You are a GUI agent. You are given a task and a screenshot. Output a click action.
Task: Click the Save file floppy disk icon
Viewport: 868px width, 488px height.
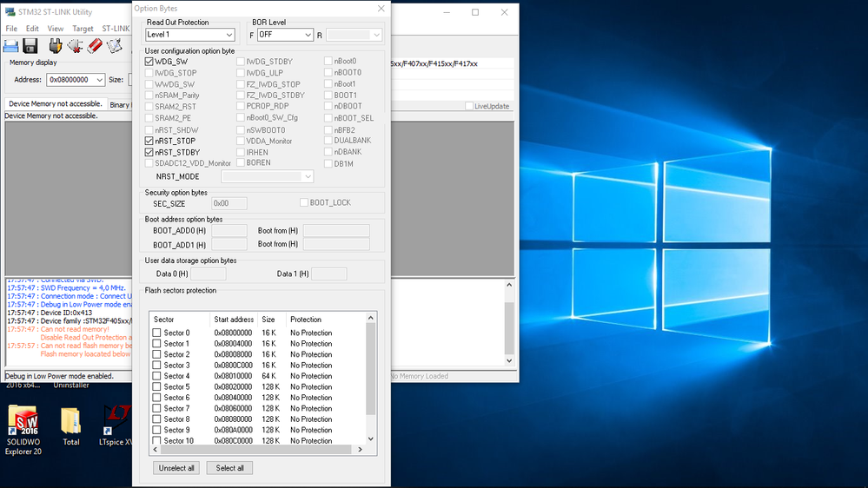click(30, 45)
